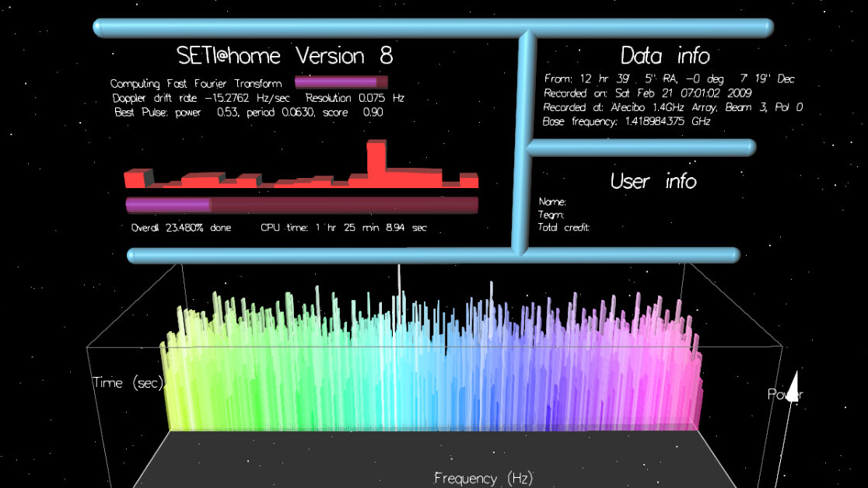Select the Data info panel header
The height and width of the screenshot is (488, 868).
point(665,56)
